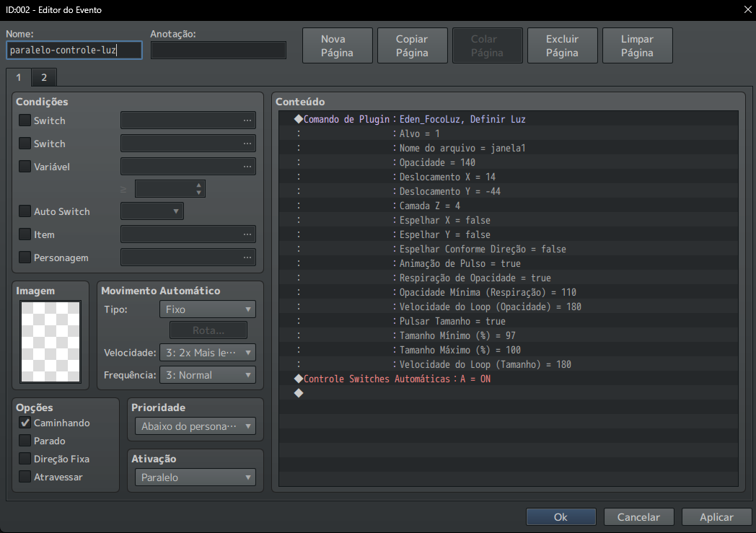Screen dimensions: 756x533
Task: Select the event Imagem thumbnail
Action: (x=50, y=342)
